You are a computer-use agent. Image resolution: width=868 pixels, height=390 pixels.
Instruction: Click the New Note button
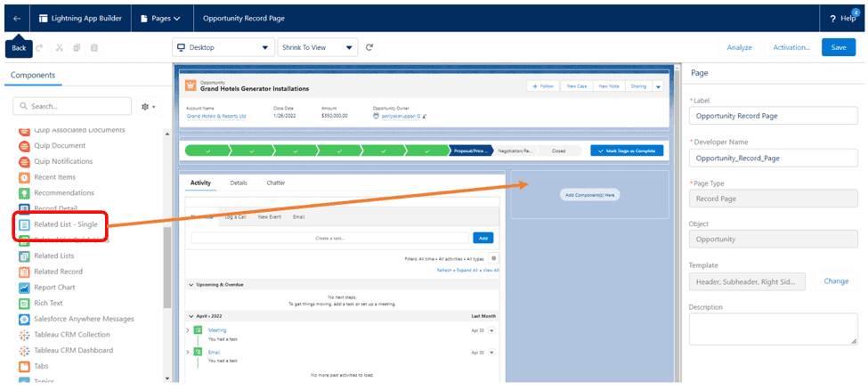[609, 86]
